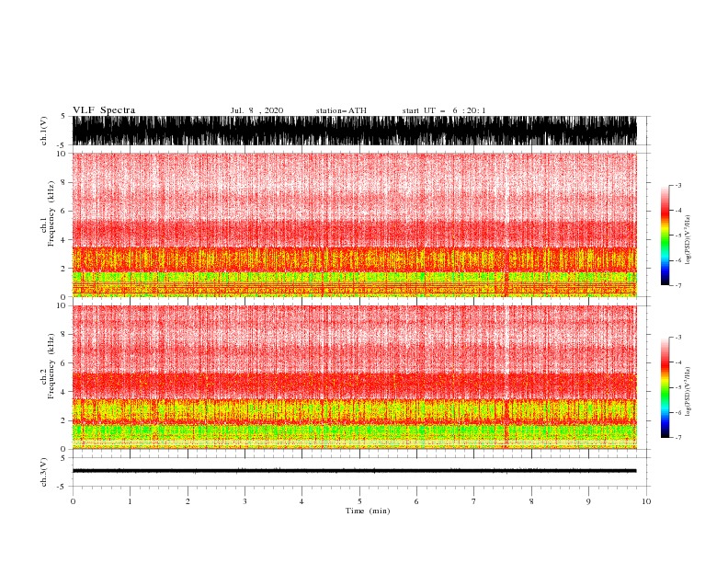Click the 'ch.1(V)' axis label
Screen dimensions: 728x563
pyautogui.click(x=44, y=131)
